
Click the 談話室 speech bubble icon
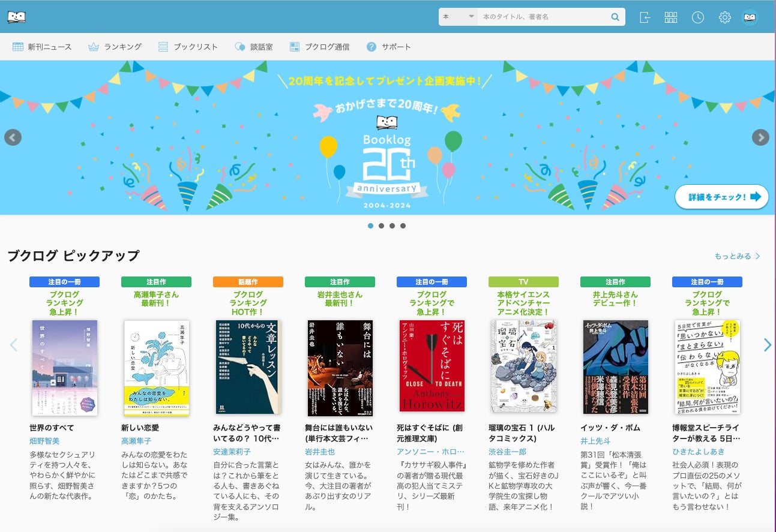pos(240,47)
